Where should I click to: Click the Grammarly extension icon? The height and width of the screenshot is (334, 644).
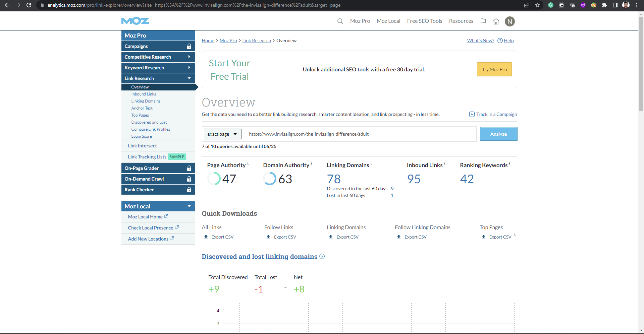pos(551,5)
